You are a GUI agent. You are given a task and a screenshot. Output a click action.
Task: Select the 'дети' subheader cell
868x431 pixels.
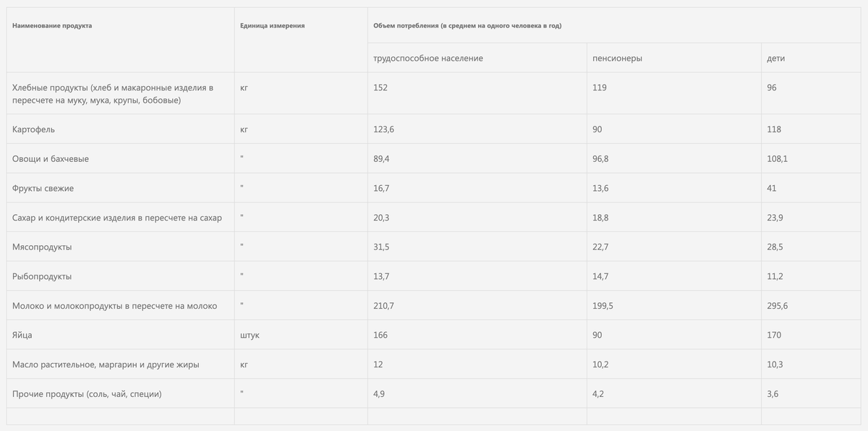[775, 58]
